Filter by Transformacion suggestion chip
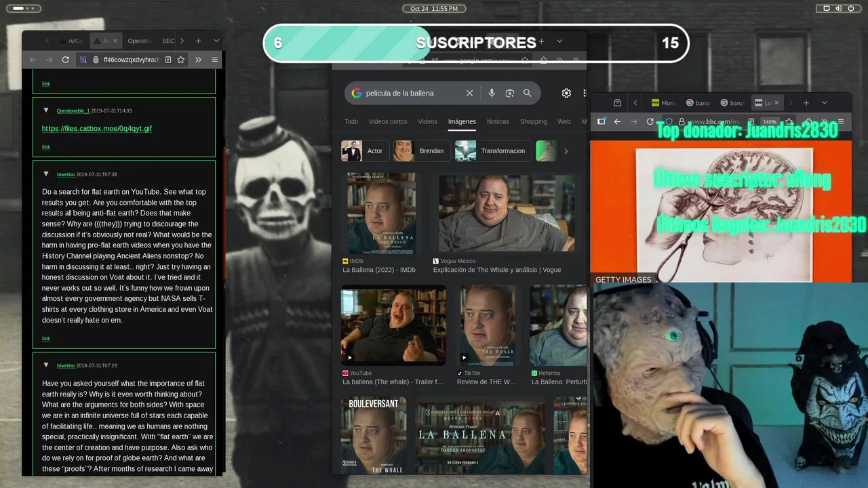The image size is (868, 488). point(494,151)
